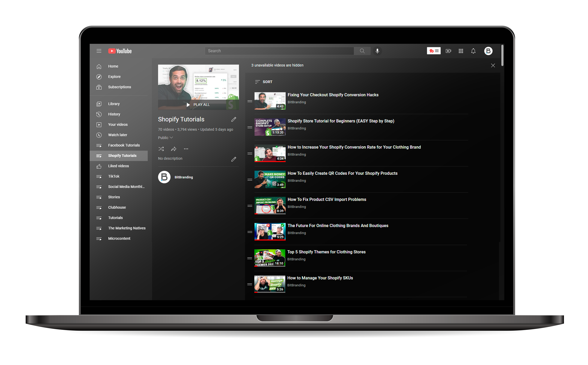Click the search magnifier button
Image resolution: width=588 pixels, height=365 pixels.
point(362,51)
